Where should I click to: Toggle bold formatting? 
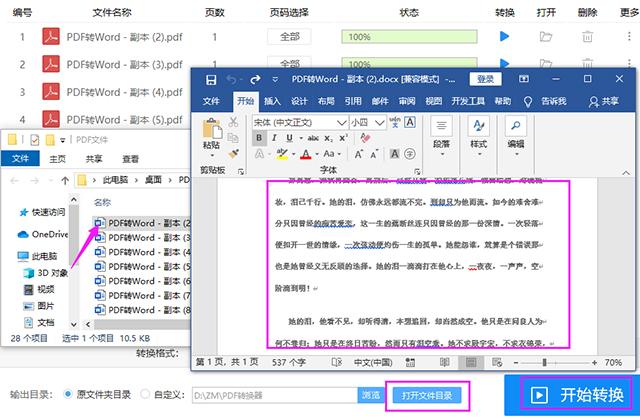(259, 138)
